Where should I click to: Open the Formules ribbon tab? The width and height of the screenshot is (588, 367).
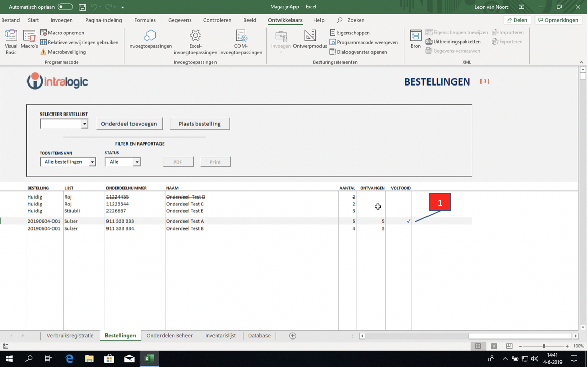(x=145, y=20)
